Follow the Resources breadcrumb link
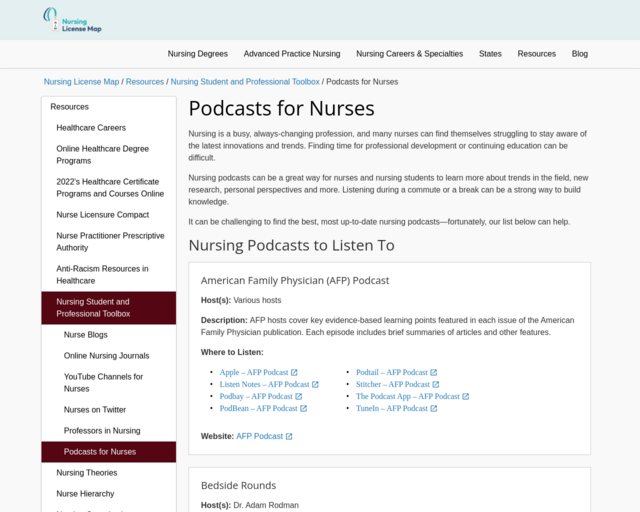Viewport: 640px width, 512px height. click(x=144, y=82)
